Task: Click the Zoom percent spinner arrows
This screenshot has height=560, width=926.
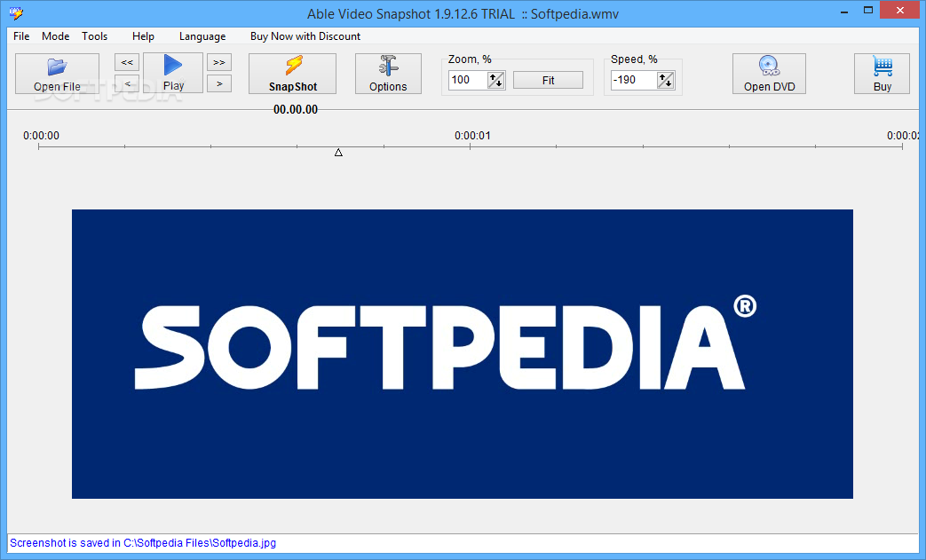Action: (x=496, y=80)
